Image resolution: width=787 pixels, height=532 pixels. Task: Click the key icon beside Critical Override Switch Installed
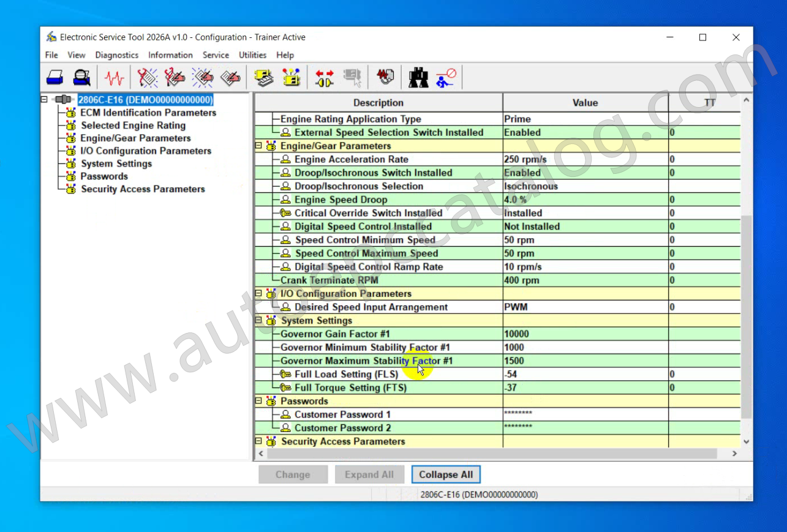(x=285, y=214)
